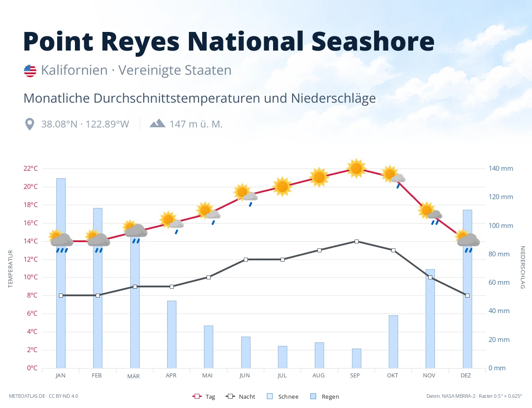Select the February rainy cloud weather icon
The width and height of the screenshot is (532, 408).
(98, 241)
